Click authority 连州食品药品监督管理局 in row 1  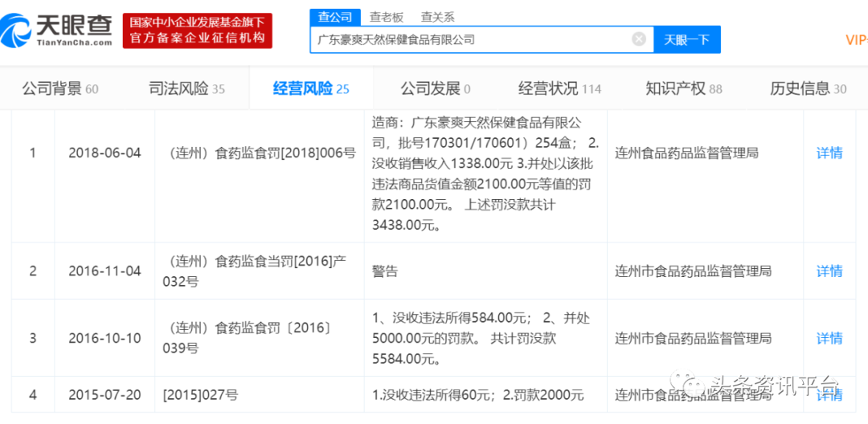coord(686,153)
